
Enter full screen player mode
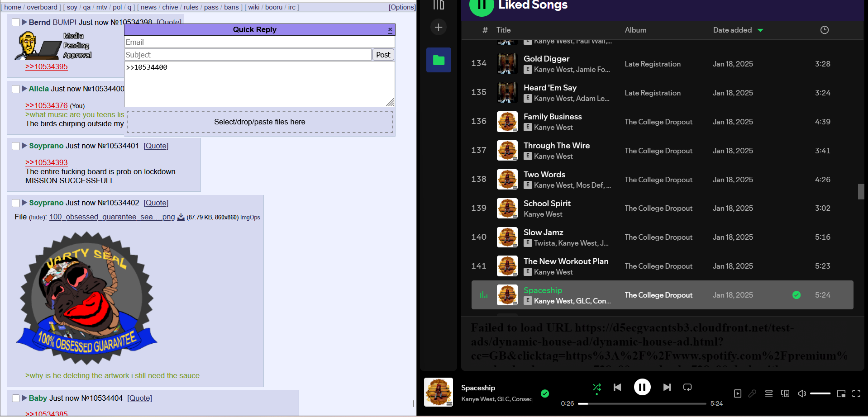pyautogui.click(x=856, y=393)
